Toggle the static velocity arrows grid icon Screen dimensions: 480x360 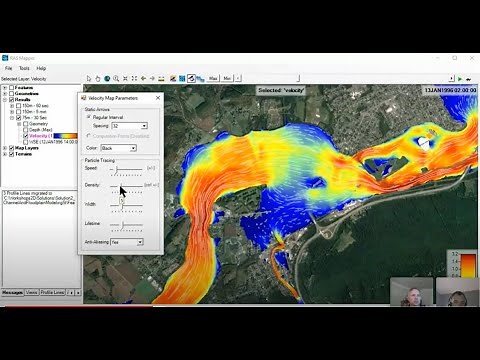tap(182, 79)
